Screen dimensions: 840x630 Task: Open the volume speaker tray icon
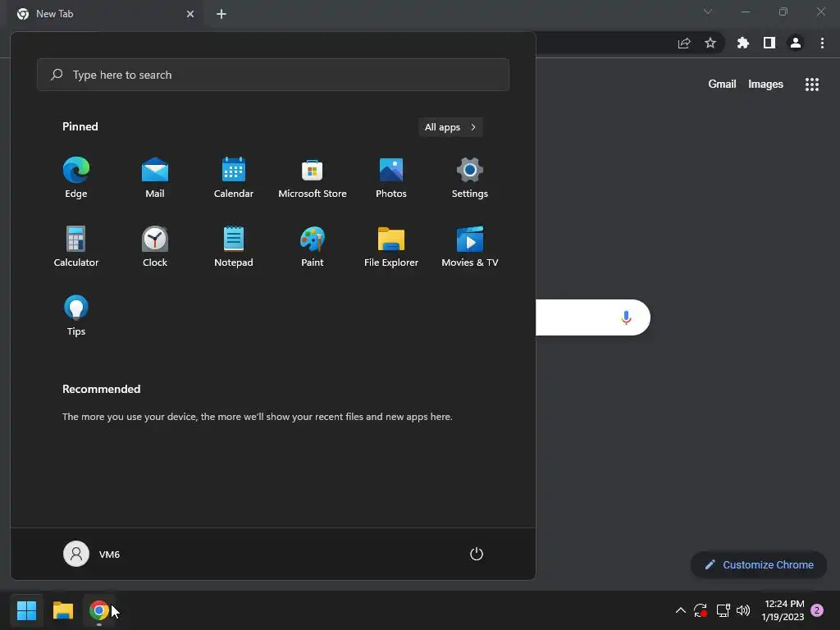743,610
